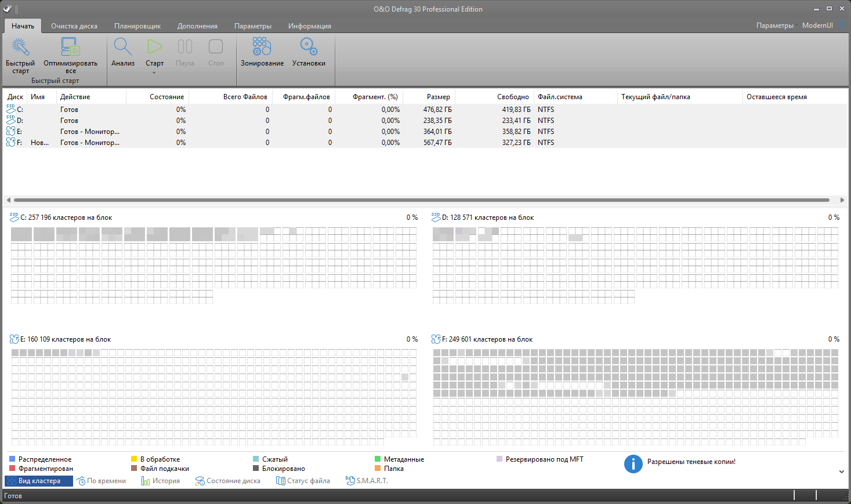This screenshot has width=851, height=504.
Task: Open the S.M.A.R.T. view
Action: pos(367,481)
